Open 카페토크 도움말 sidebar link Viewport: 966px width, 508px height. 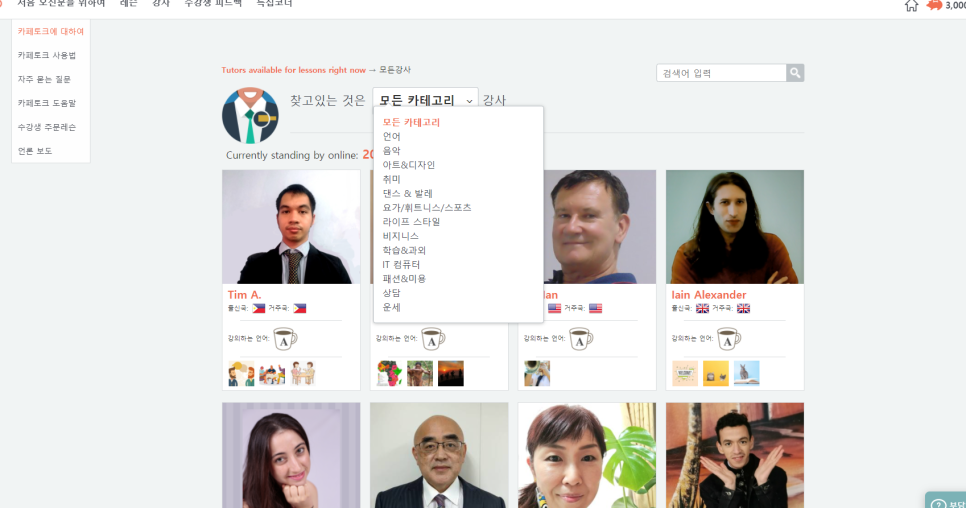pyautogui.click(x=46, y=103)
